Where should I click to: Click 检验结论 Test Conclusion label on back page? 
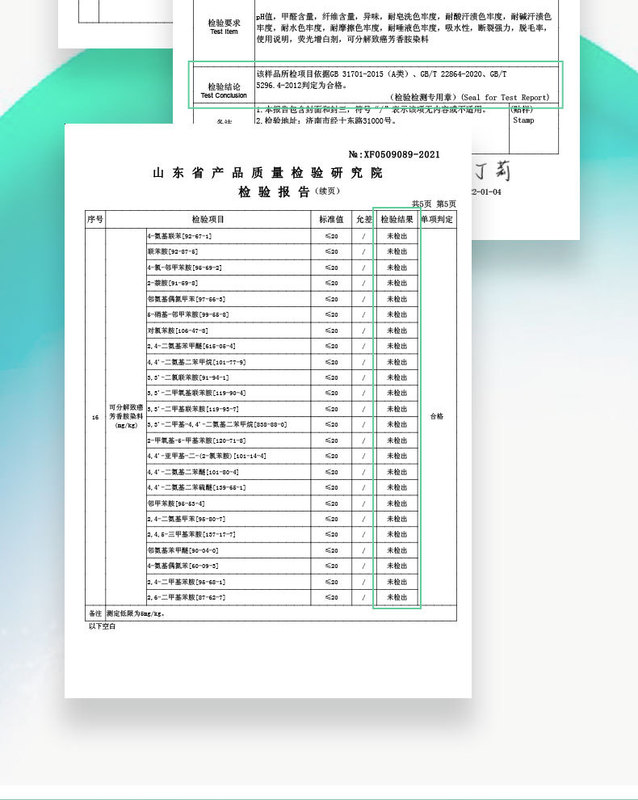point(224,90)
